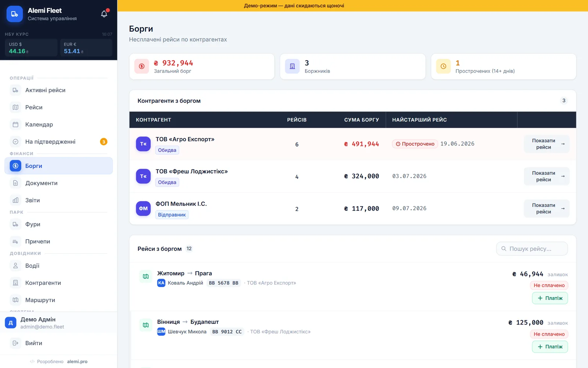
Task: Click the ФОП Мельник ФМ avatar
Action: (143, 208)
